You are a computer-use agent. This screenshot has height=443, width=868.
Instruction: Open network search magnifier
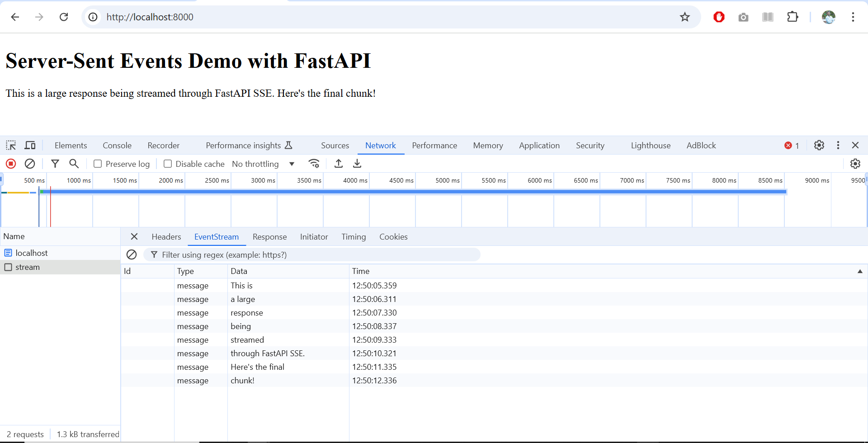(74, 164)
